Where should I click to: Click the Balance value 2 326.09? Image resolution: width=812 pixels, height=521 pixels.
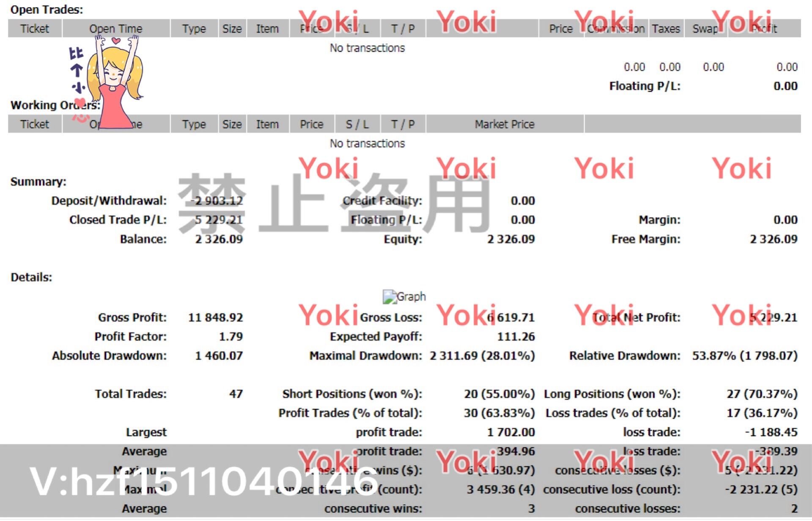point(219,239)
